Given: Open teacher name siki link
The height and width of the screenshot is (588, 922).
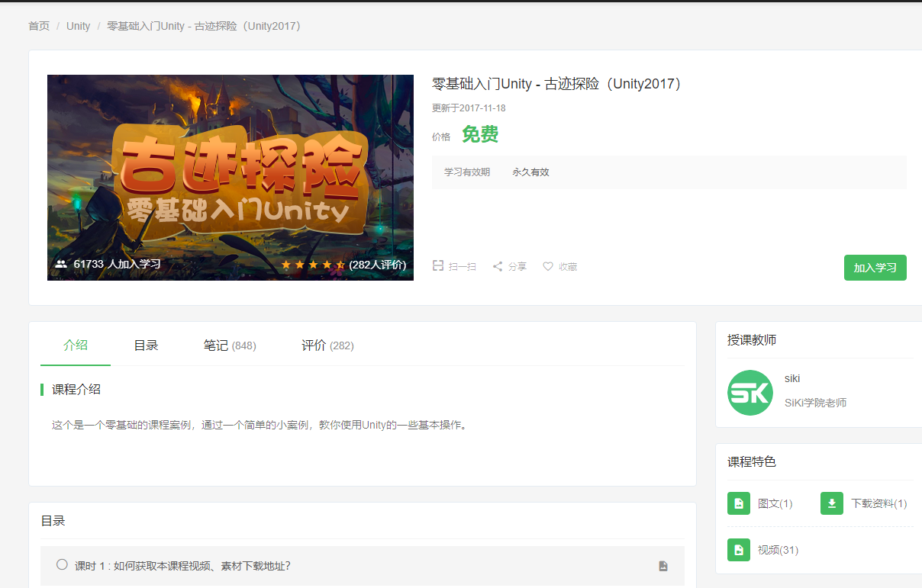Looking at the screenshot, I should click(x=792, y=378).
